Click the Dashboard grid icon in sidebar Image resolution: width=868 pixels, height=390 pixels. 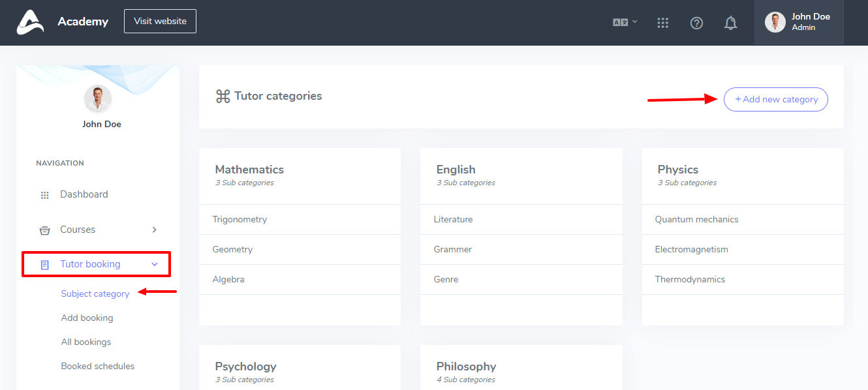click(x=45, y=195)
